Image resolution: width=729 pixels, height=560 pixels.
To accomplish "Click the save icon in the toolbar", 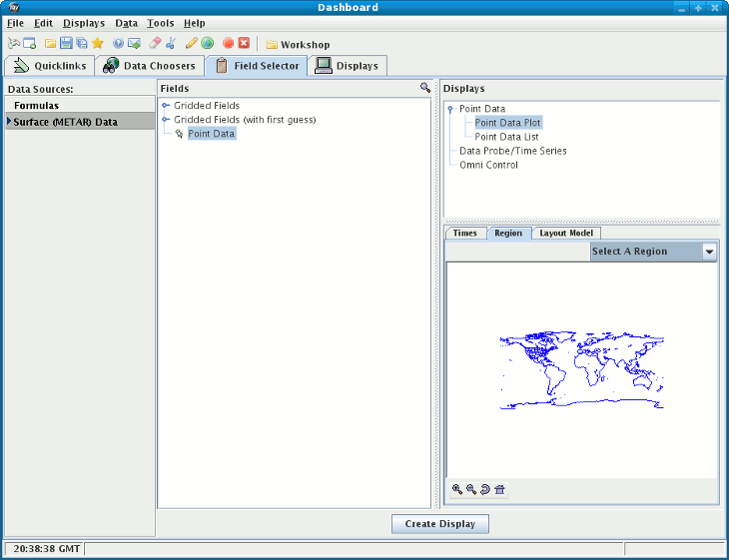I will (66, 44).
